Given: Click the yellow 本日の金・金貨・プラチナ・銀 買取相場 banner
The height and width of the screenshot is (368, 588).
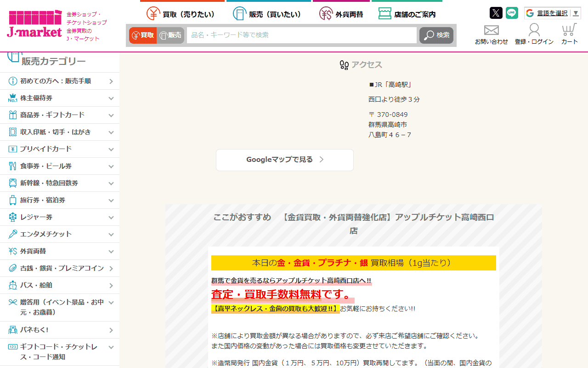Looking at the screenshot, I should coord(354,263).
